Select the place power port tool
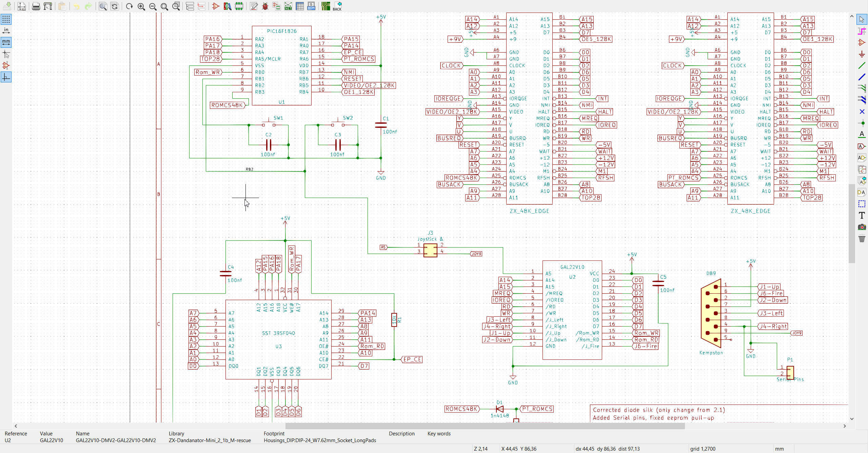Image resolution: width=868 pixels, height=453 pixels. (862, 54)
